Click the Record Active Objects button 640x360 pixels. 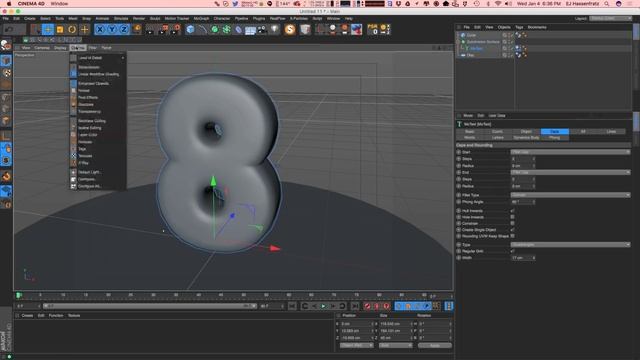tap(367, 306)
